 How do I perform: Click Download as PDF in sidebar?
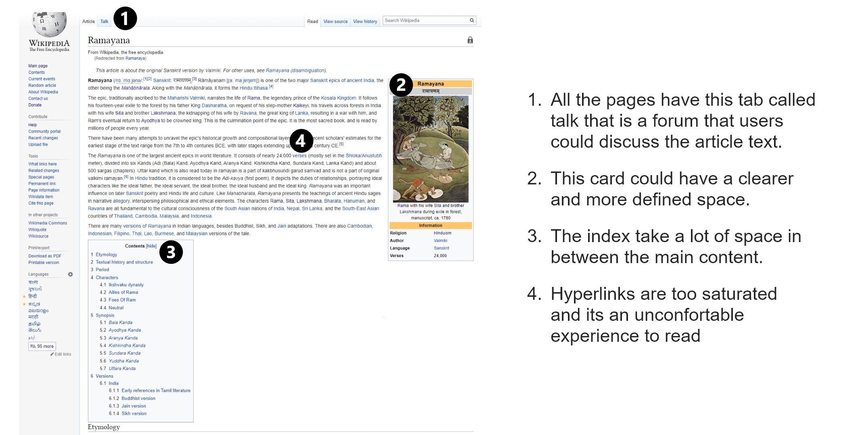[x=45, y=256]
